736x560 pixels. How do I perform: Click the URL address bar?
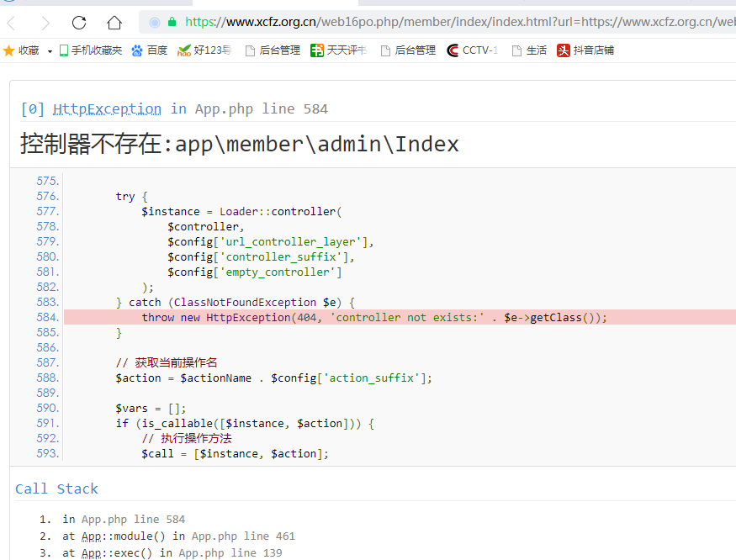pos(454,23)
